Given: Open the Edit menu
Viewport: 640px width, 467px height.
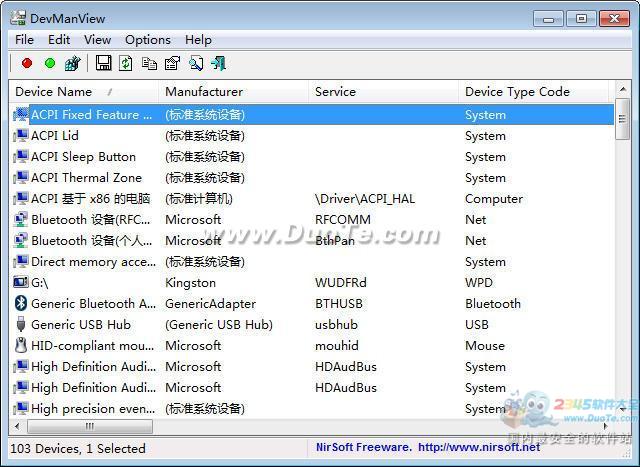Looking at the screenshot, I should (59, 40).
